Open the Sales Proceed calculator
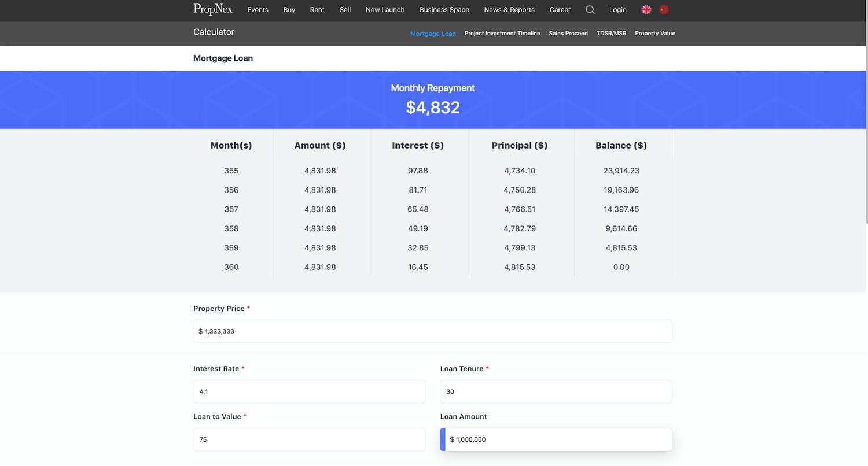 point(568,34)
